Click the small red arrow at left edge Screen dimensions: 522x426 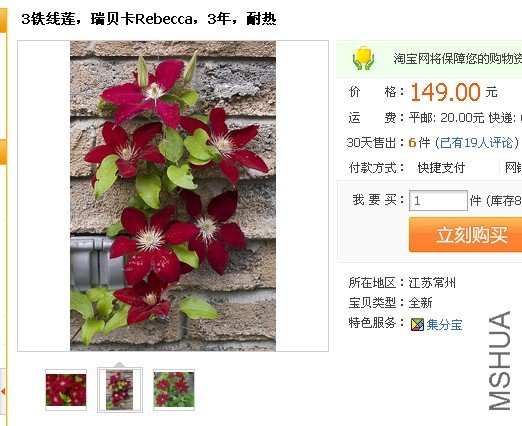[x=3, y=391]
